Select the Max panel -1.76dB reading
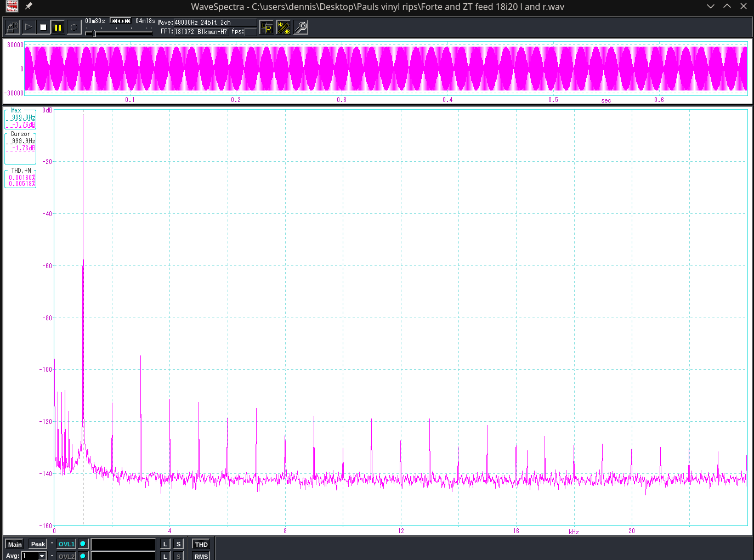The image size is (754, 560). tap(23, 125)
